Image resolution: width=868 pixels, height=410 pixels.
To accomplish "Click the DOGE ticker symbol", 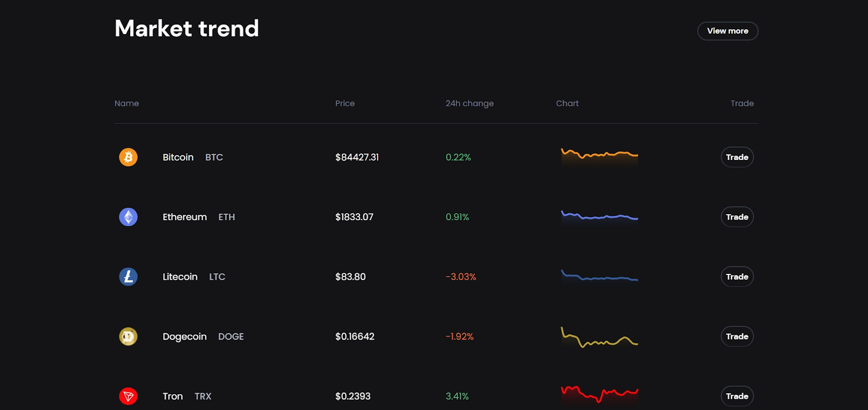I will coord(231,337).
